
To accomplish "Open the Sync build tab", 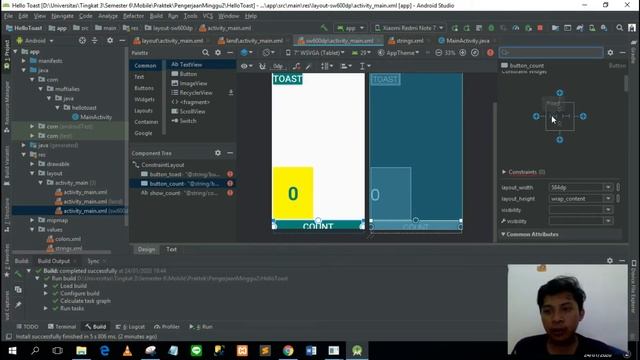I will coord(93,261).
